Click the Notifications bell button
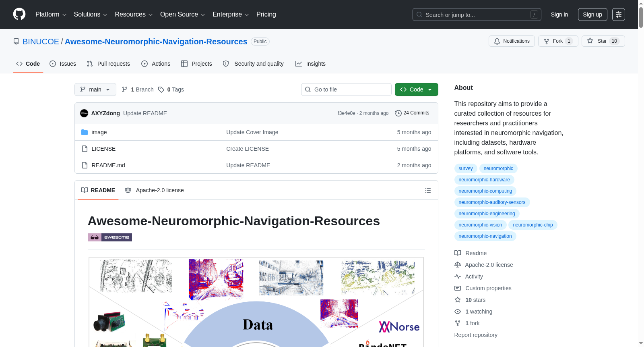 [x=512, y=41]
